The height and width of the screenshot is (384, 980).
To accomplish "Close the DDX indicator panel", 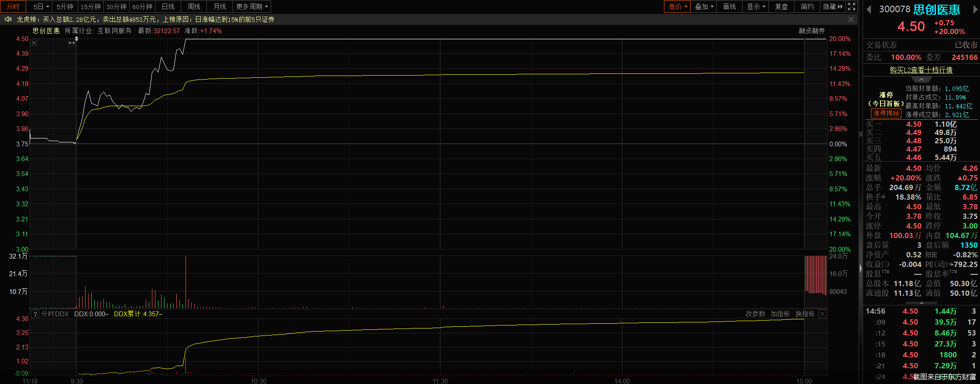I will point(822,314).
